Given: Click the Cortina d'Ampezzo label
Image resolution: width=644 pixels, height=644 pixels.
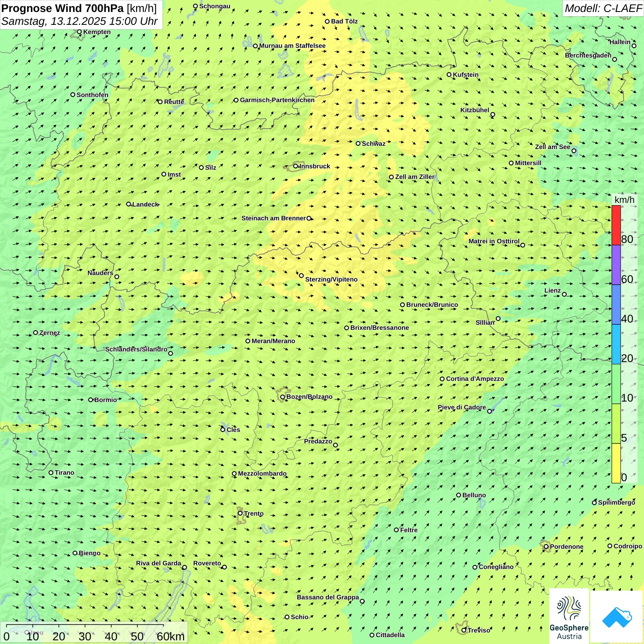Looking at the screenshot, I should [x=475, y=379].
